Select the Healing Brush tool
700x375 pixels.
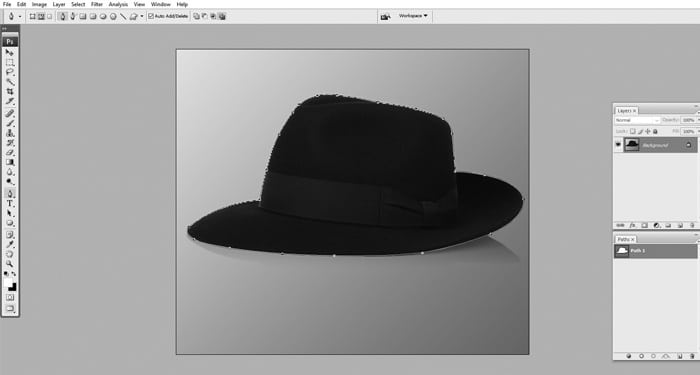tap(9, 113)
